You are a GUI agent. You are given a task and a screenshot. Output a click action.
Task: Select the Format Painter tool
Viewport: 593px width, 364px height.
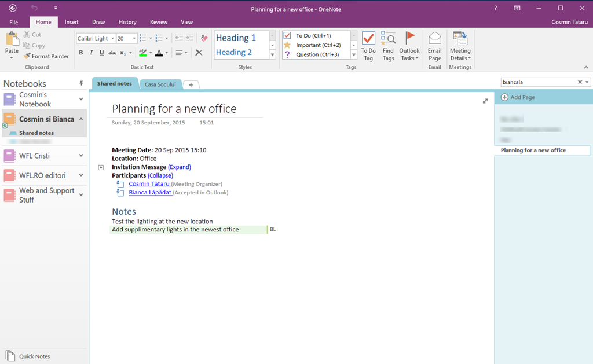46,56
